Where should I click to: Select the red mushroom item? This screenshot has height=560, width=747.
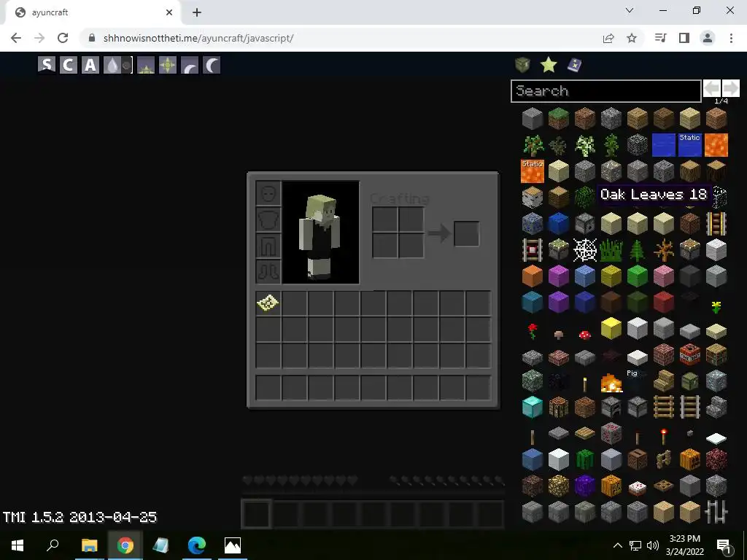584,334
